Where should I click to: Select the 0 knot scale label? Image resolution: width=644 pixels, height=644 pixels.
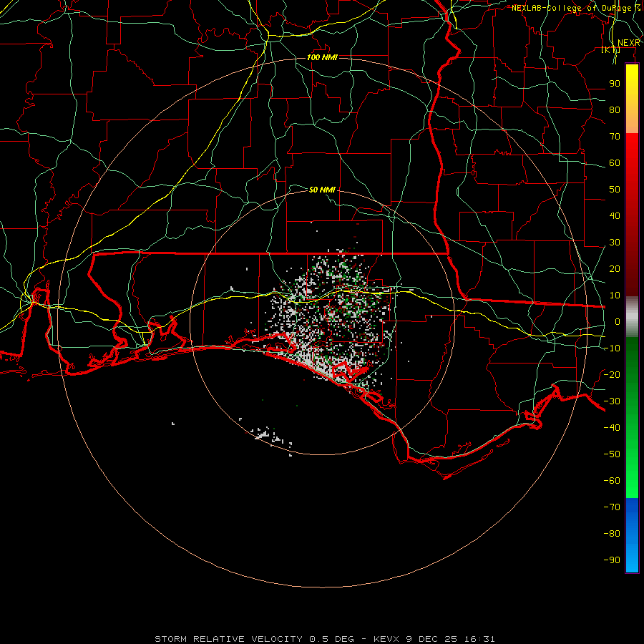[x=618, y=322]
